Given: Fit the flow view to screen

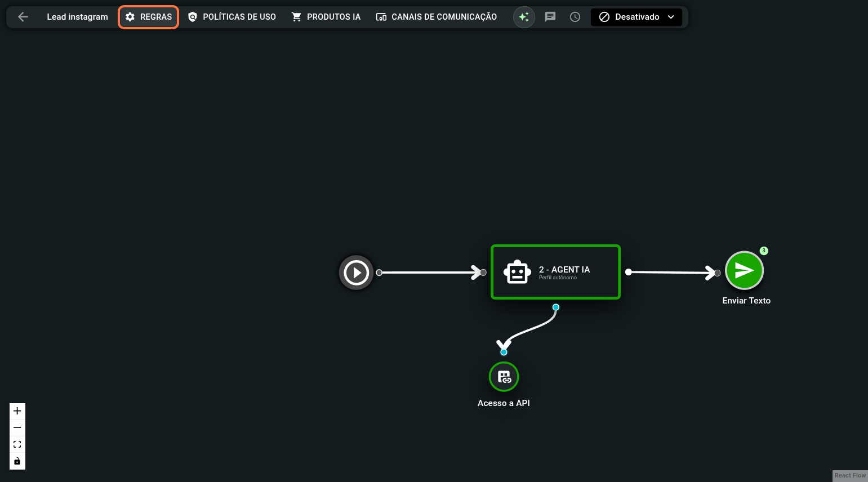Looking at the screenshot, I should pyautogui.click(x=17, y=444).
